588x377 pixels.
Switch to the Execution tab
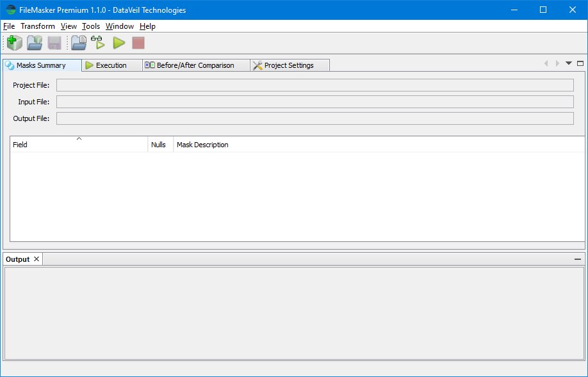pyautogui.click(x=111, y=65)
